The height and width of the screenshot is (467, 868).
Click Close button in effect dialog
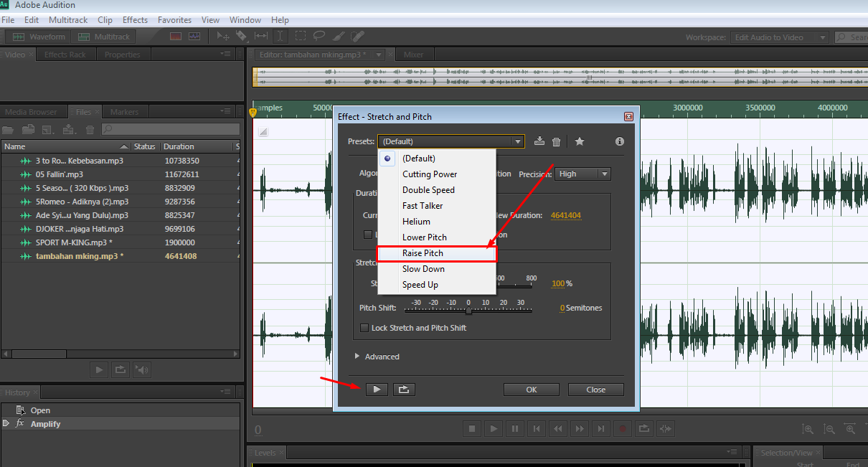click(x=595, y=390)
